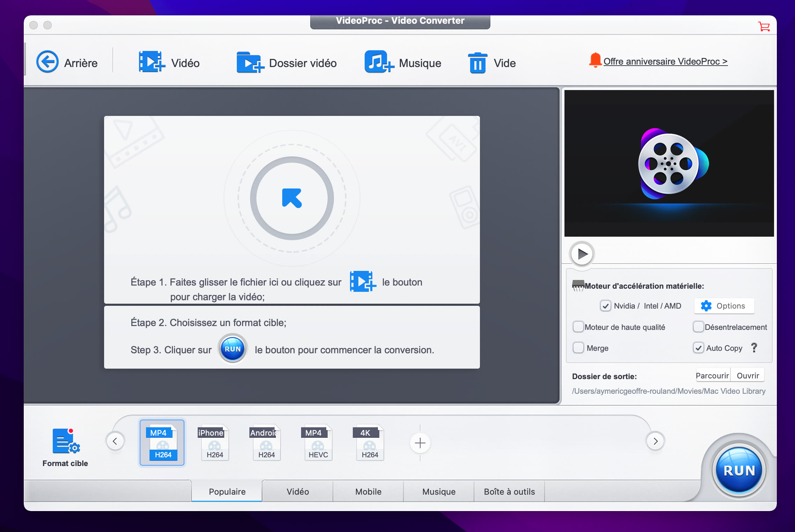
Task: Add a folder via Dossier vidéo icon
Action: pyautogui.click(x=250, y=62)
